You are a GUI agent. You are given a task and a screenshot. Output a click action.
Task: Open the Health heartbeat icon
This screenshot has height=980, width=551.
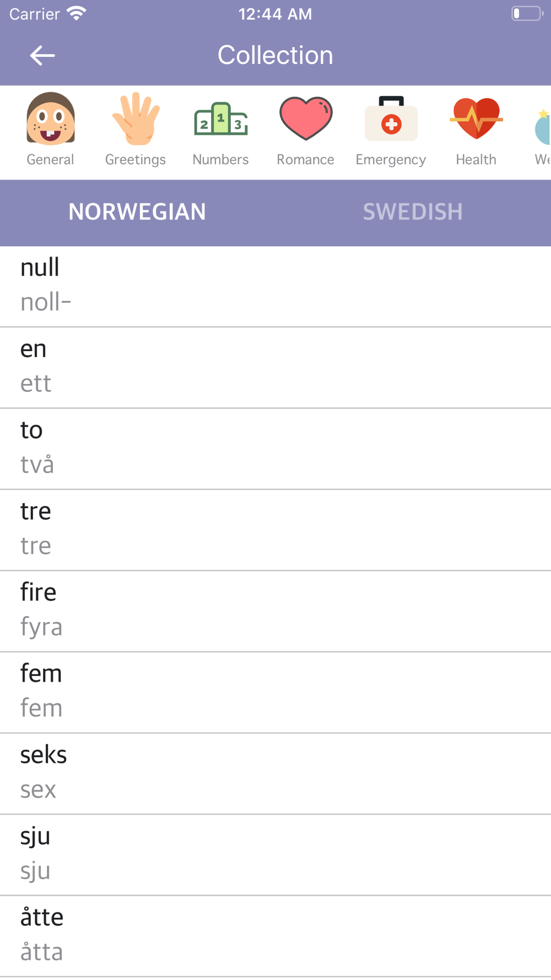pyautogui.click(x=476, y=119)
